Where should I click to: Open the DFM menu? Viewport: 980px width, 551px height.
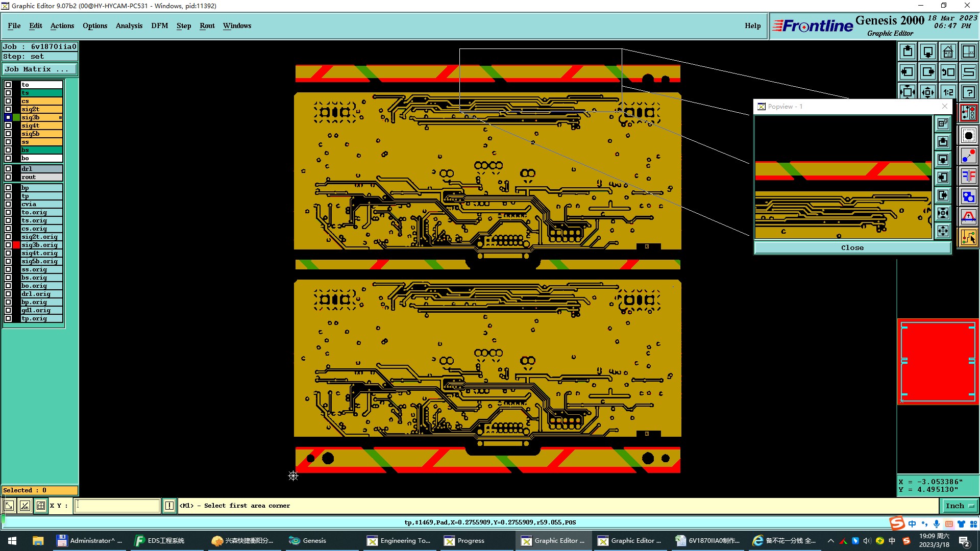pyautogui.click(x=160, y=26)
